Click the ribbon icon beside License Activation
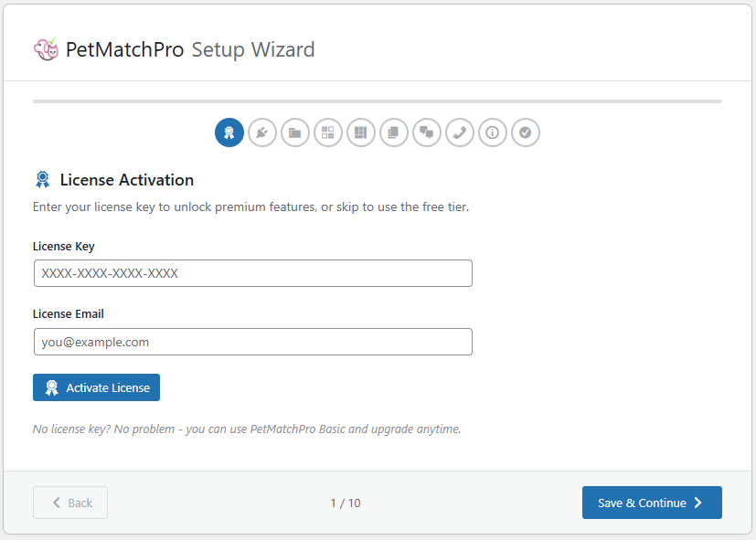756x540 pixels. point(42,180)
